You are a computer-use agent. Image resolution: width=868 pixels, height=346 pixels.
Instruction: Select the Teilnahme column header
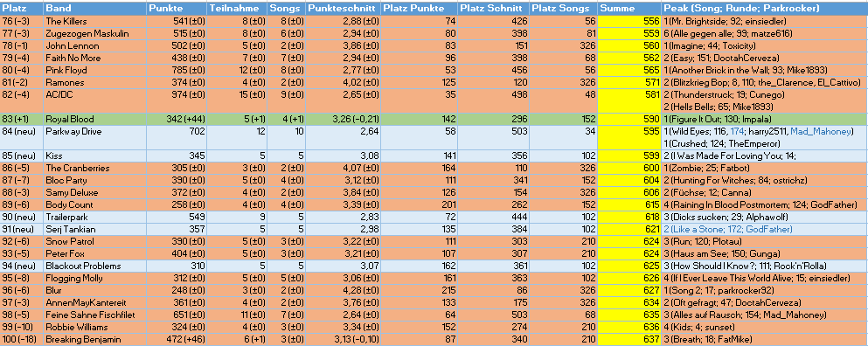(x=236, y=9)
